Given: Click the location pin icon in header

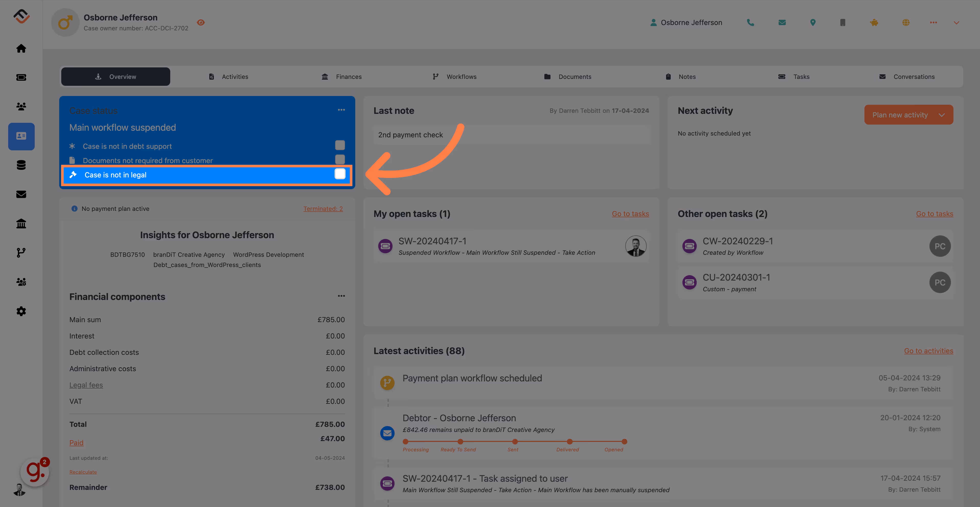Looking at the screenshot, I should [x=813, y=22].
